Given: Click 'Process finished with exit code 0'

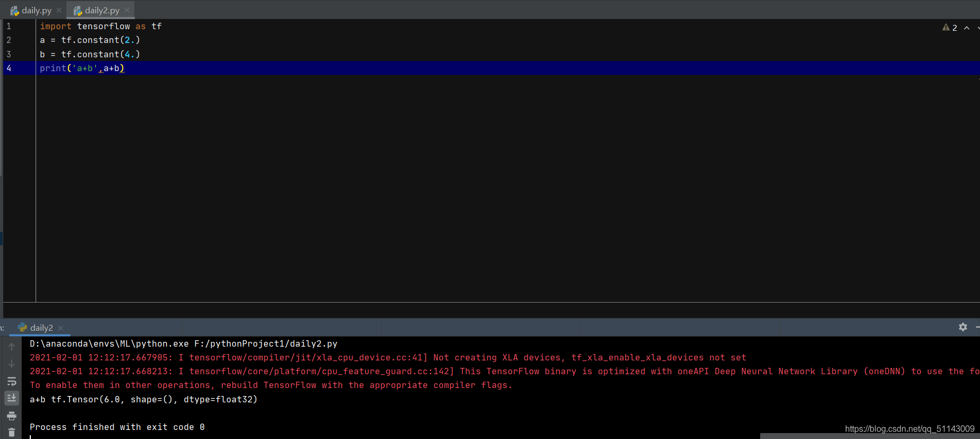Looking at the screenshot, I should 117,427.
